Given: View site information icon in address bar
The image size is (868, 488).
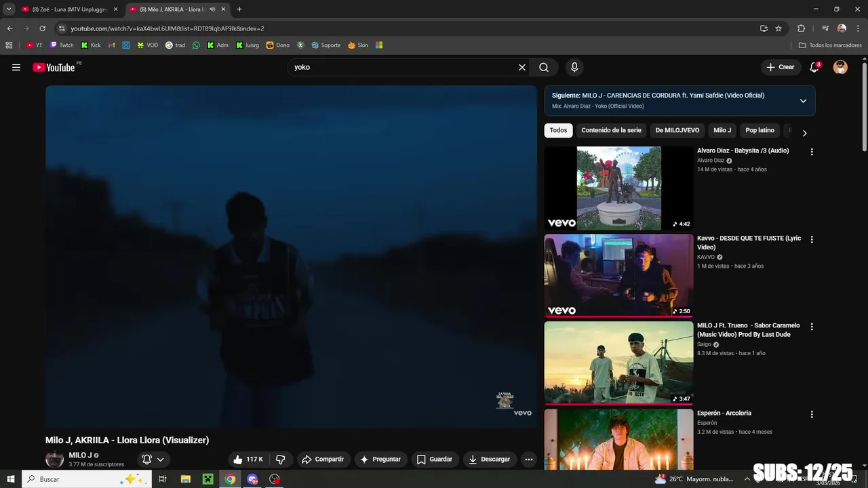Looking at the screenshot, I should point(62,28).
